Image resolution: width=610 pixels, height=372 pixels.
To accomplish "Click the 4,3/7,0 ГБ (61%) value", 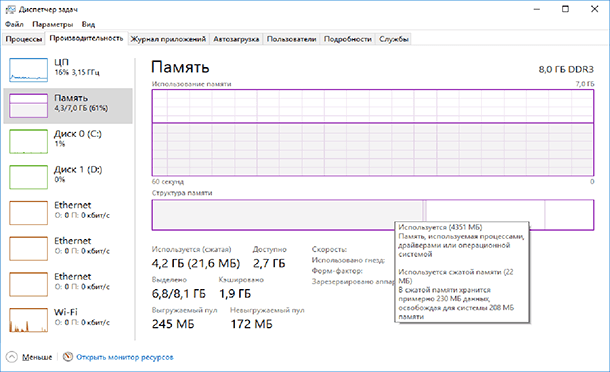I will coord(81,108).
